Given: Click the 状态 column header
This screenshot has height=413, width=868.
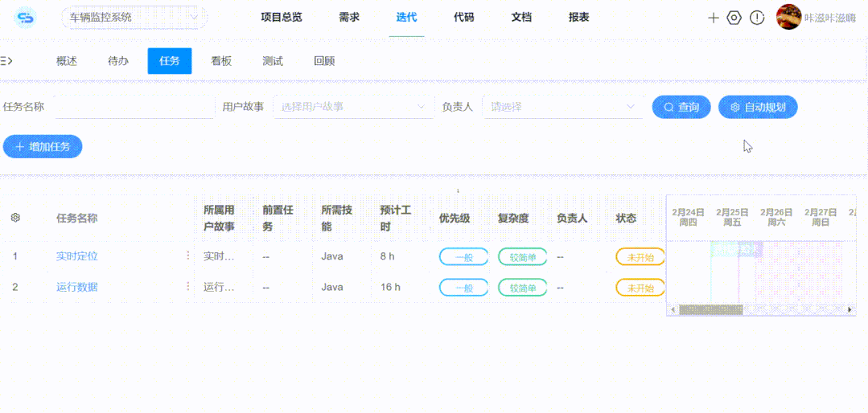Looking at the screenshot, I should pyautogui.click(x=626, y=218).
